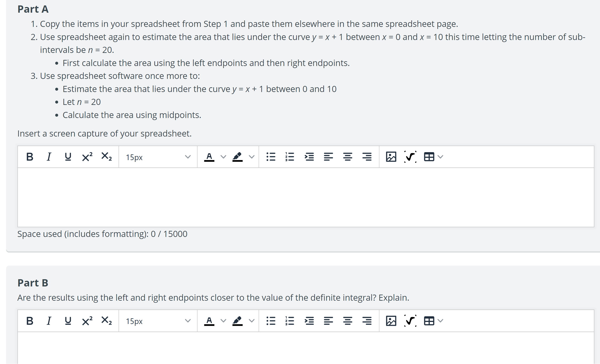The image size is (600, 364).
Task: Click inside Part A answer text area
Action: click(306, 197)
